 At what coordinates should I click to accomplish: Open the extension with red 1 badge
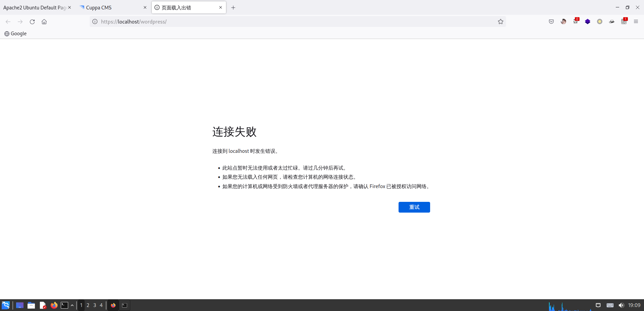coord(624,21)
